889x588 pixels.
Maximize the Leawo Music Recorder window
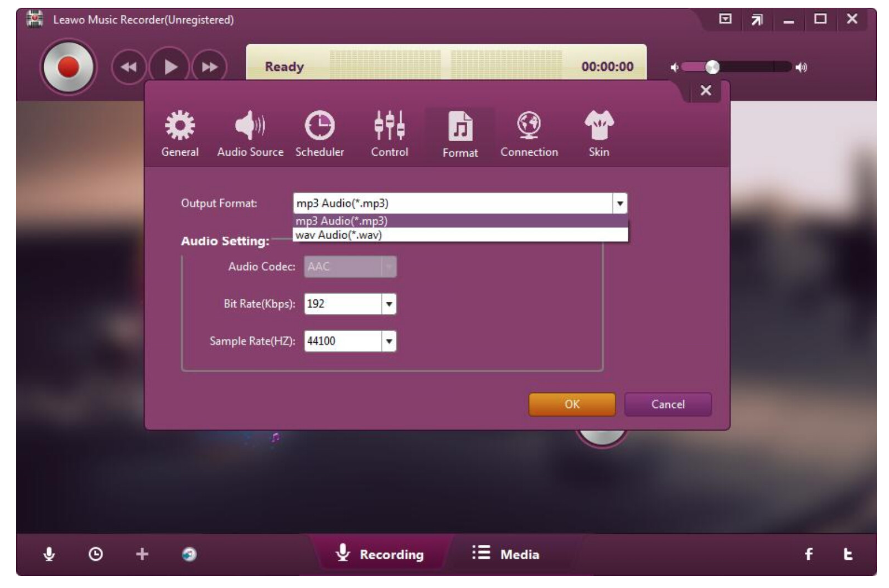pos(820,19)
